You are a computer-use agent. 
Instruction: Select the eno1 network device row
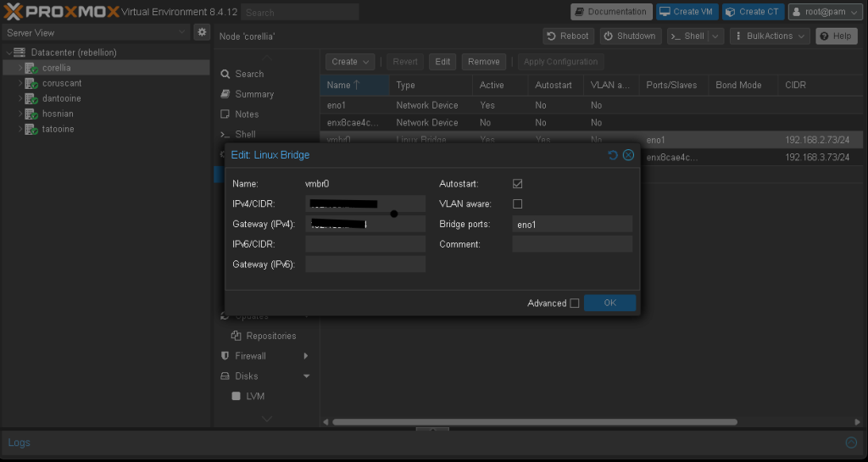pos(591,105)
